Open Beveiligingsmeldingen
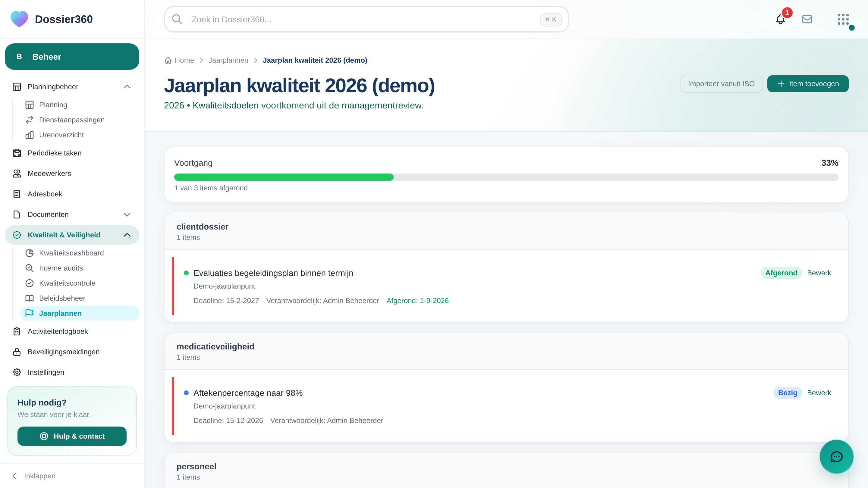The image size is (868, 488). point(72,352)
